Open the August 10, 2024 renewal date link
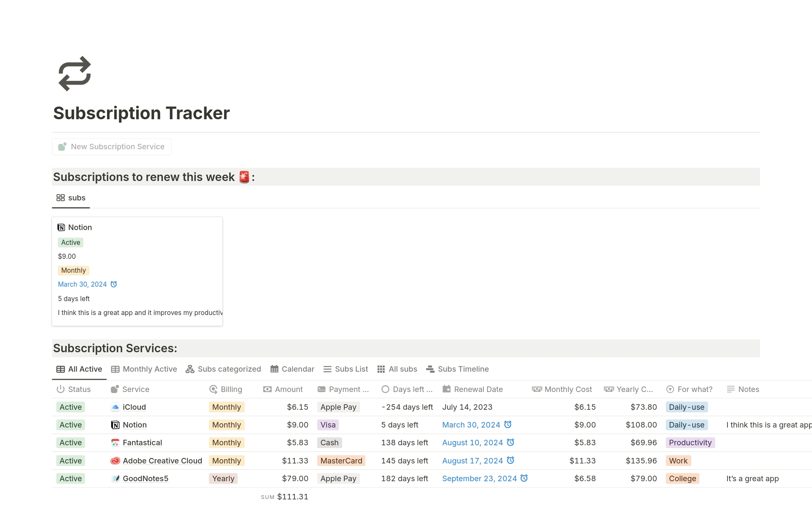The image size is (812, 507). pos(472,442)
